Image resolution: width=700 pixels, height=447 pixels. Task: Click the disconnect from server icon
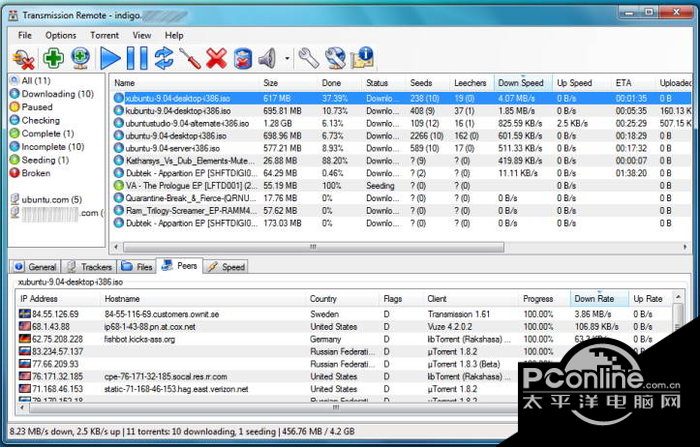pos(23,58)
